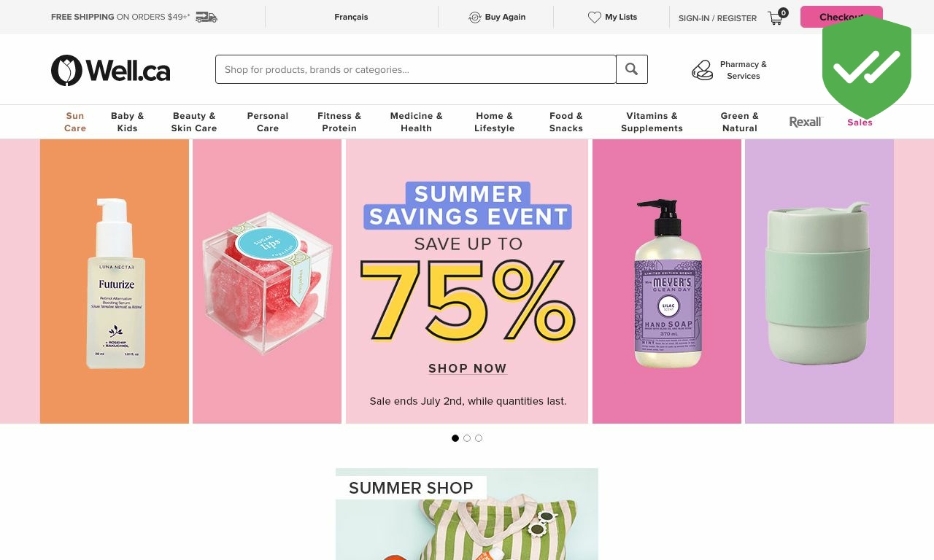This screenshot has width=934, height=560.
Task: Click the Rexall logo in navigation
Action: click(806, 122)
